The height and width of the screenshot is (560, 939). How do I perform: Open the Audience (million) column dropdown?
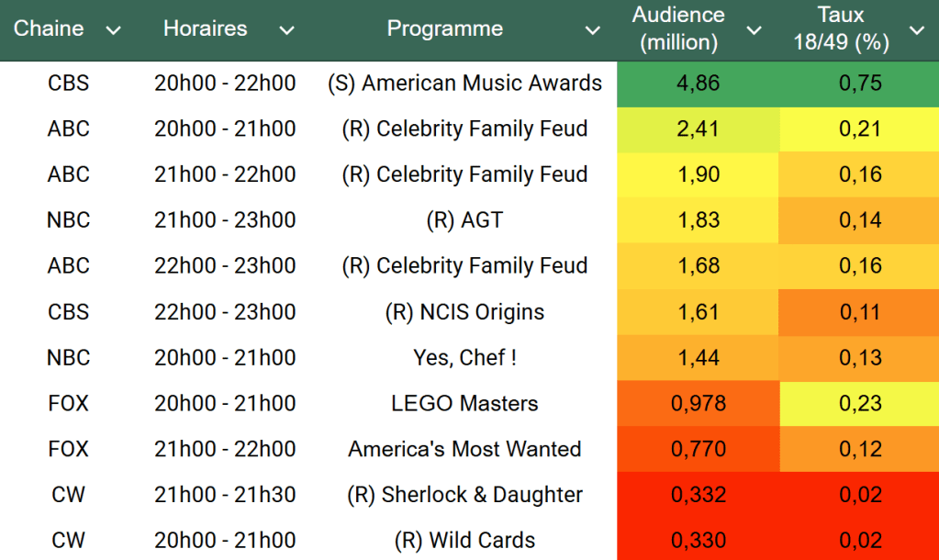point(754,30)
